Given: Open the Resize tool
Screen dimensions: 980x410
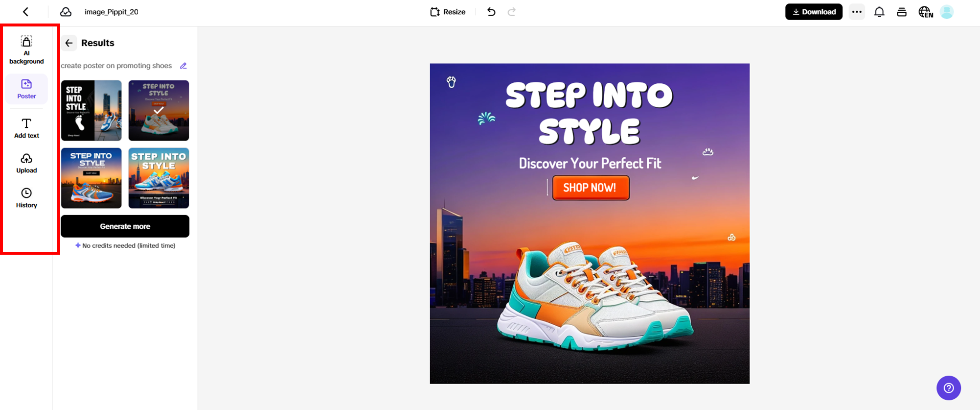Looking at the screenshot, I should pos(447,11).
